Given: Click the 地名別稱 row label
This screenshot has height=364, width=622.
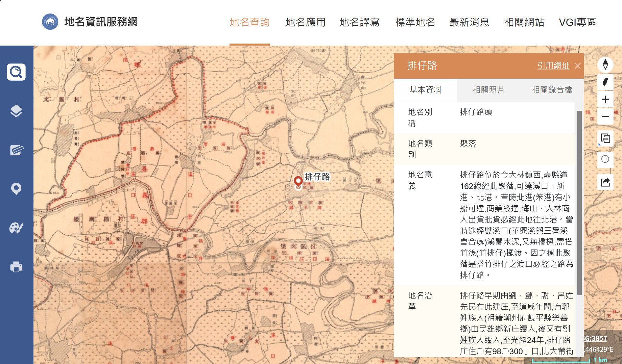Looking at the screenshot, I should [x=420, y=118].
